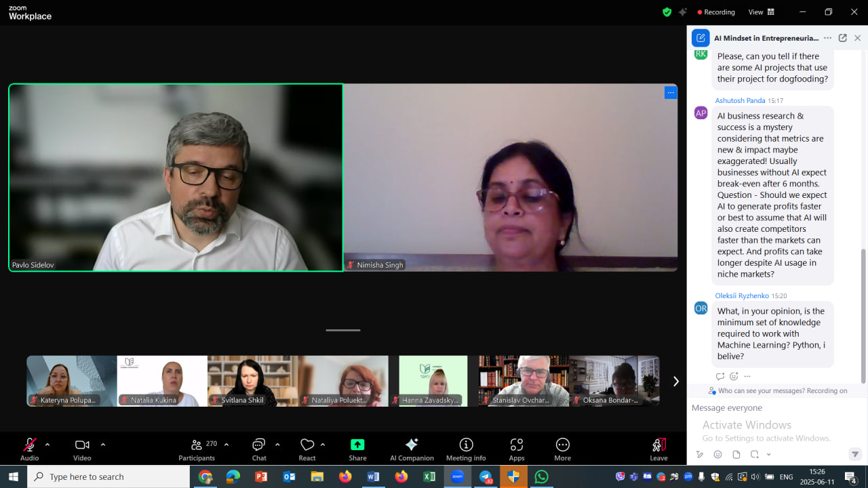The width and height of the screenshot is (868, 488).
Task: Add emoji reaction to Oleksii Ryzhenko's message
Action: (x=734, y=376)
